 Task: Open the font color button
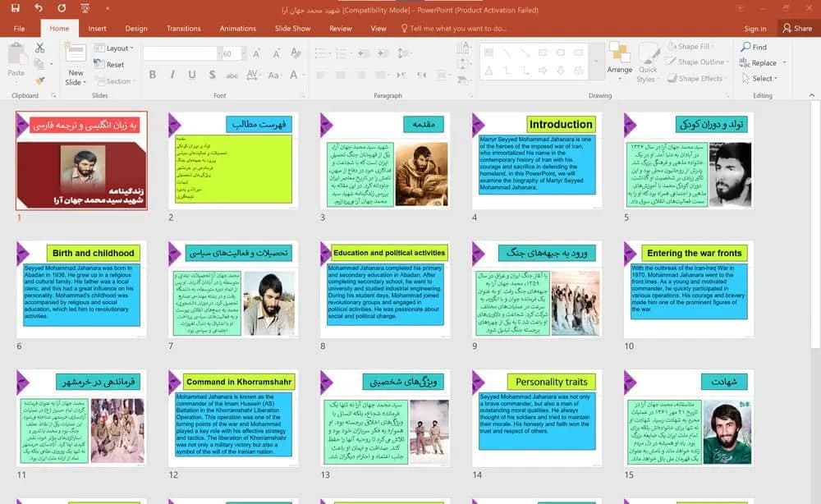(294, 75)
